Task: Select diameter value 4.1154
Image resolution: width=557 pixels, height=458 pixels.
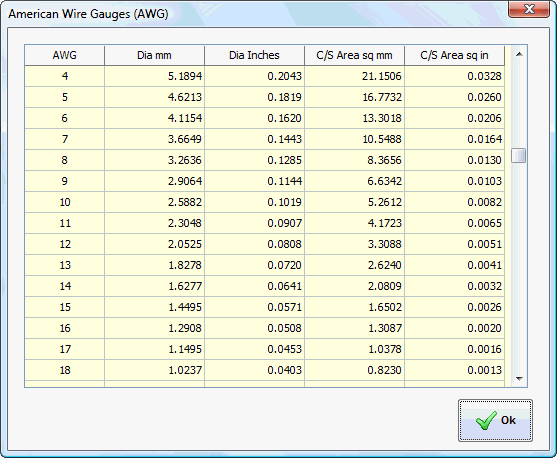Action: click(155, 118)
